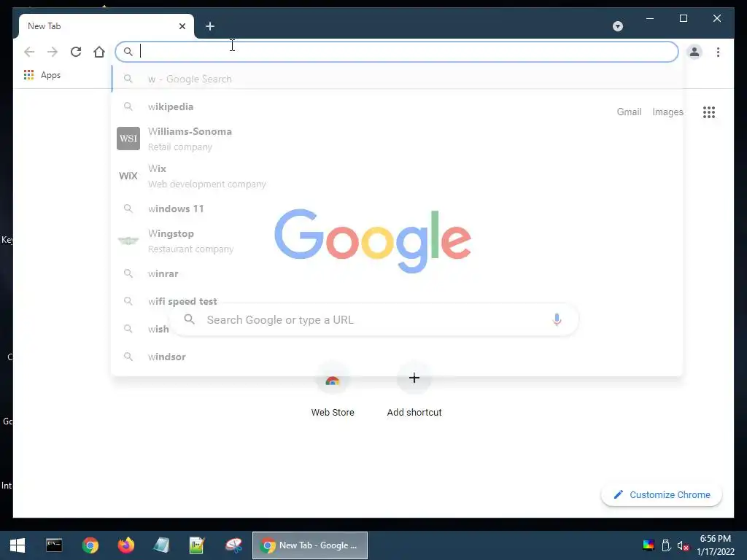
Task: Focus the address bar input
Action: point(397,52)
